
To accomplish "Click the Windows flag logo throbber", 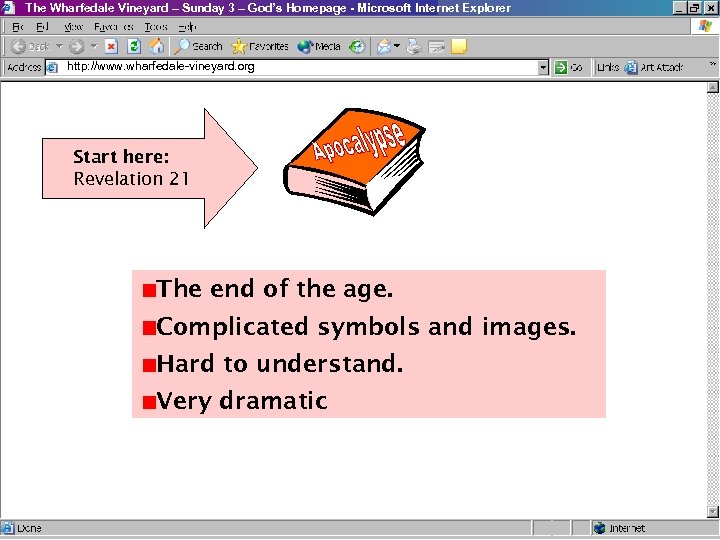I will pos(705,27).
